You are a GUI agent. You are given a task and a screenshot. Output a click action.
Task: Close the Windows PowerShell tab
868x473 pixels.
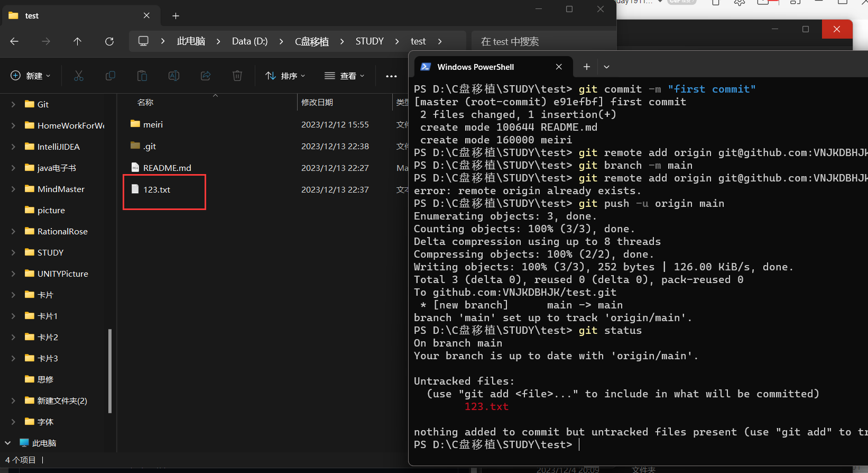[x=559, y=67]
